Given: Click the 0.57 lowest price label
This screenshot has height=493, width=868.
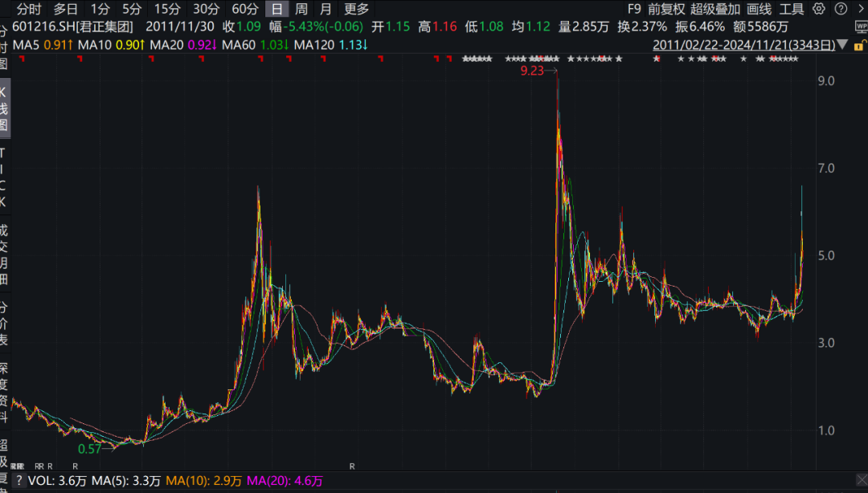Looking at the screenshot, I should click(x=89, y=449).
